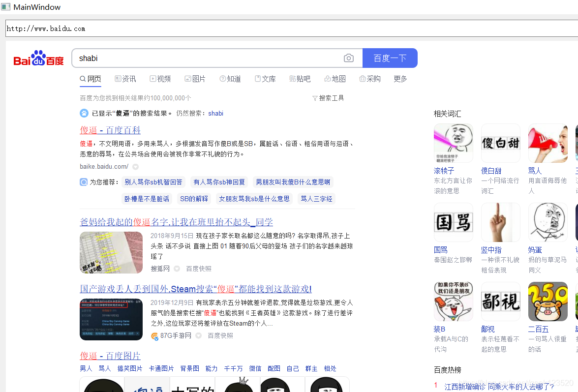Select image tag 千千万

pos(233,368)
